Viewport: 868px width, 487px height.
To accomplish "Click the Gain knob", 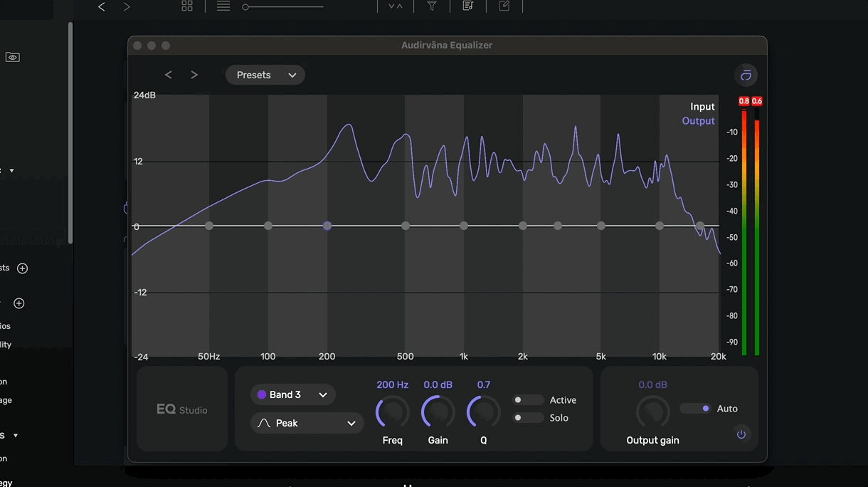I will (x=438, y=412).
